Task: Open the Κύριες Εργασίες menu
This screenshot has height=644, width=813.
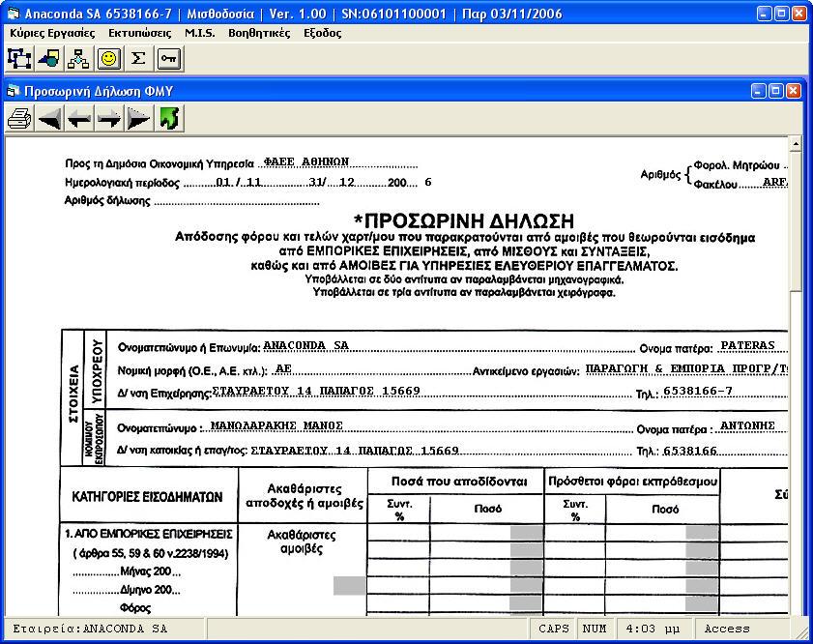Action: [52, 33]
